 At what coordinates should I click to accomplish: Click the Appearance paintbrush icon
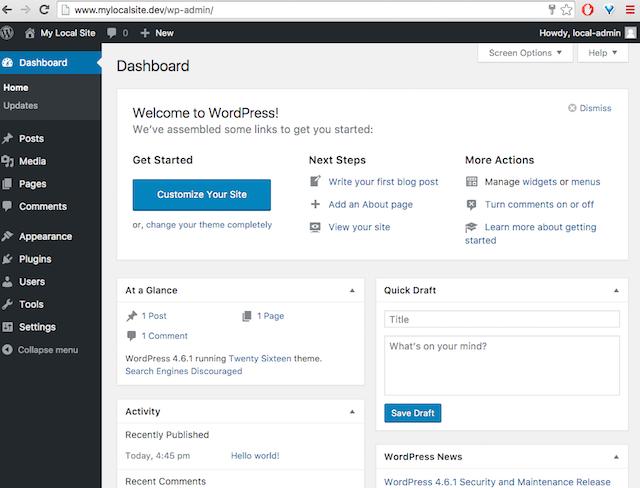coord(9,237)
